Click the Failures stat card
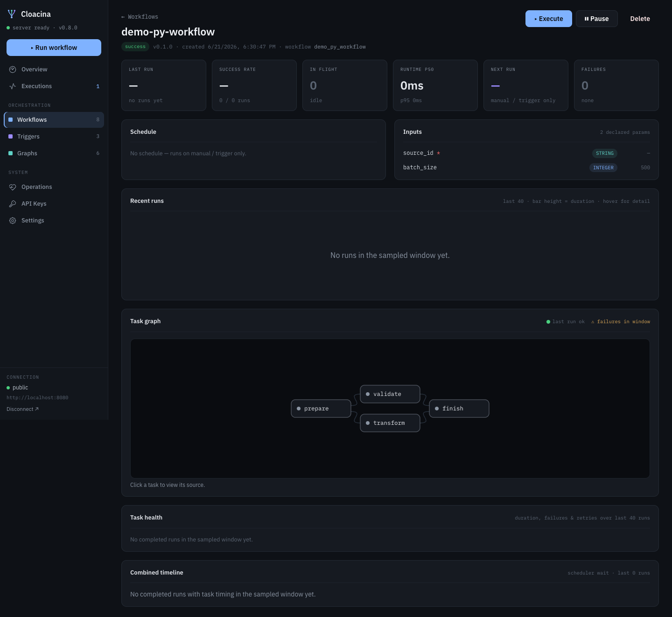 (616, 85)
